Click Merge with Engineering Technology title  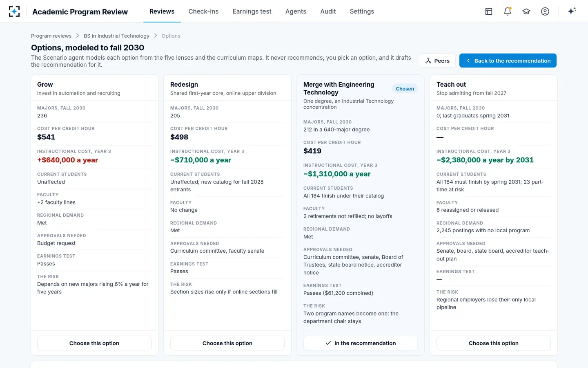[x=339, y=88]
